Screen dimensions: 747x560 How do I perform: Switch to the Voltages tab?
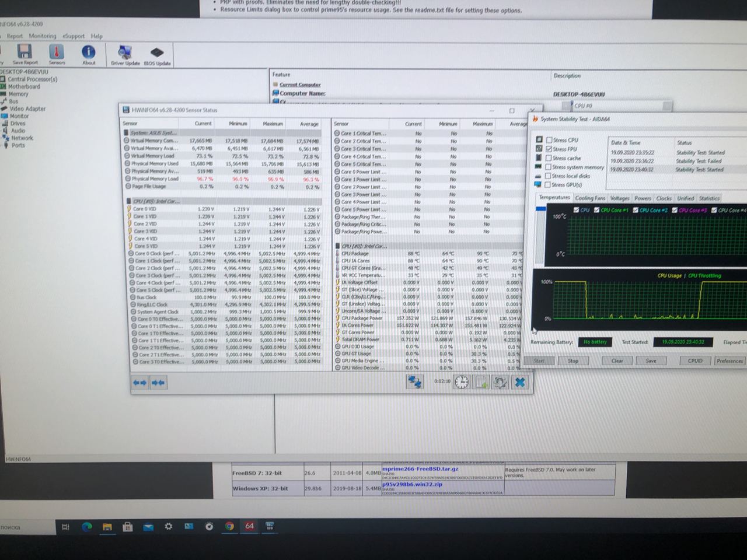pyautogui.click(x=619, y=198)
